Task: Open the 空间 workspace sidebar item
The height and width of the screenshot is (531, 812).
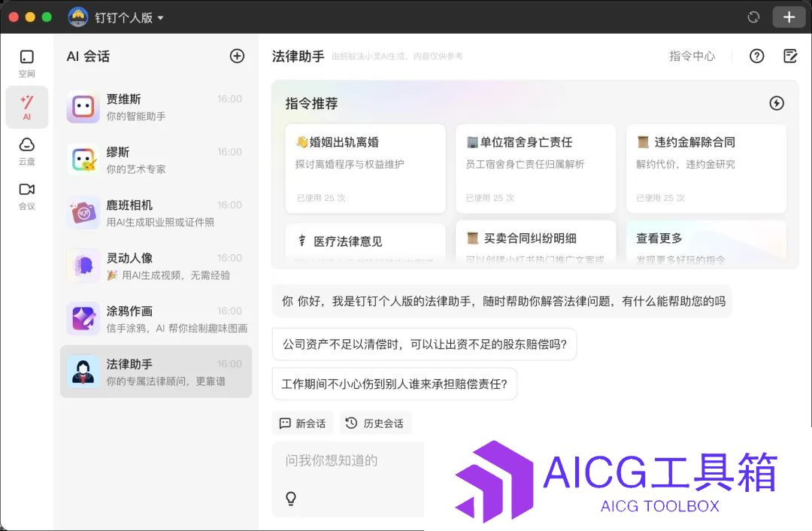Action: pyautogui.click(x=27, y=63)
